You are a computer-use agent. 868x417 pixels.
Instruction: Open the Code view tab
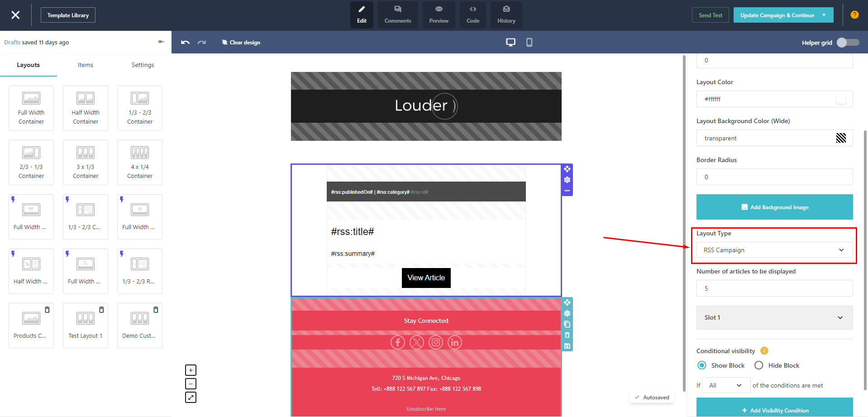473,15
